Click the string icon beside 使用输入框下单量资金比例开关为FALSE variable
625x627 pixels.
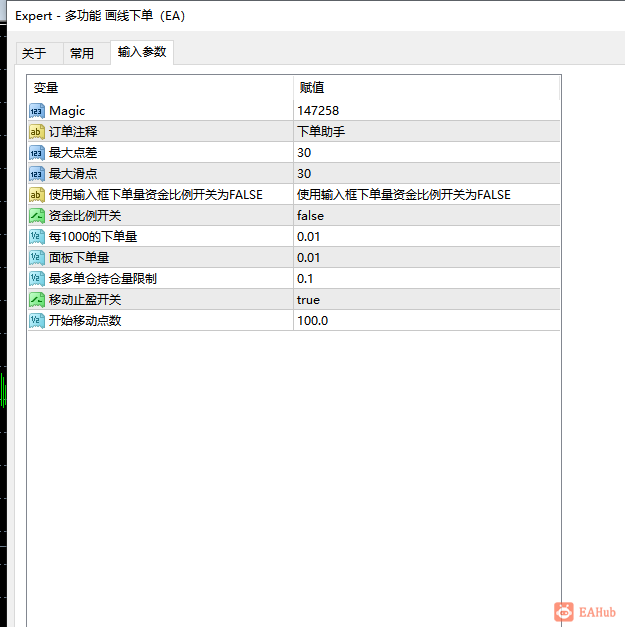(37, 195)
